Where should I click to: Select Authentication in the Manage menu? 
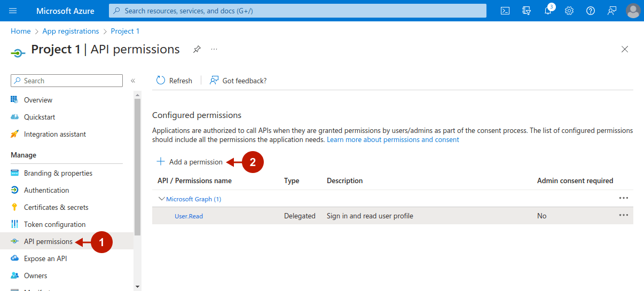pyautogui.click(x=46, y=190)
